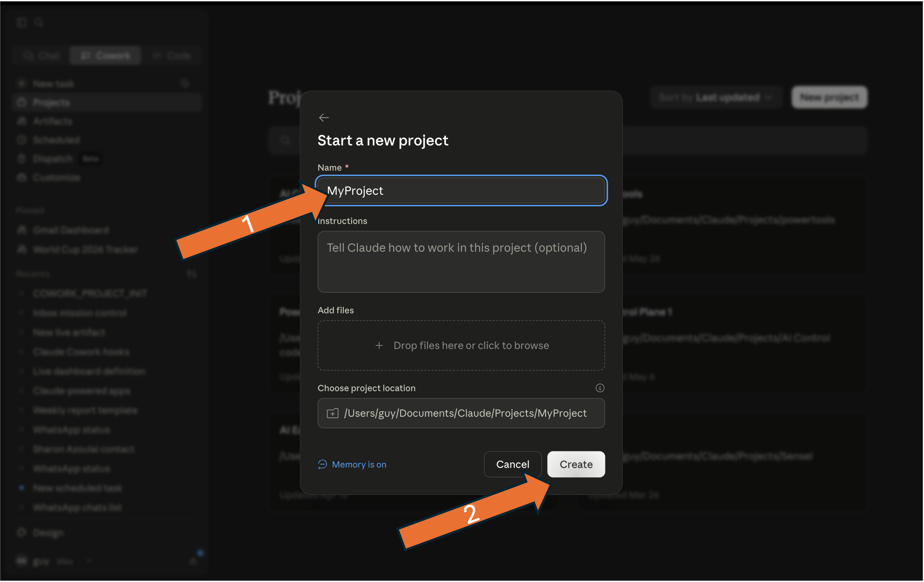The height and width of the screenshot is (582, 924).
Task: Switch to the Code tab
Action: (x=171, y=56)
